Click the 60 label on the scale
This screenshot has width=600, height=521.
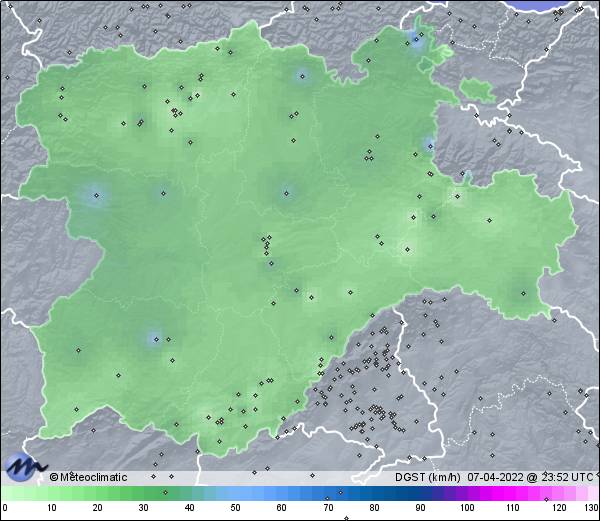(x=282, y=508)
